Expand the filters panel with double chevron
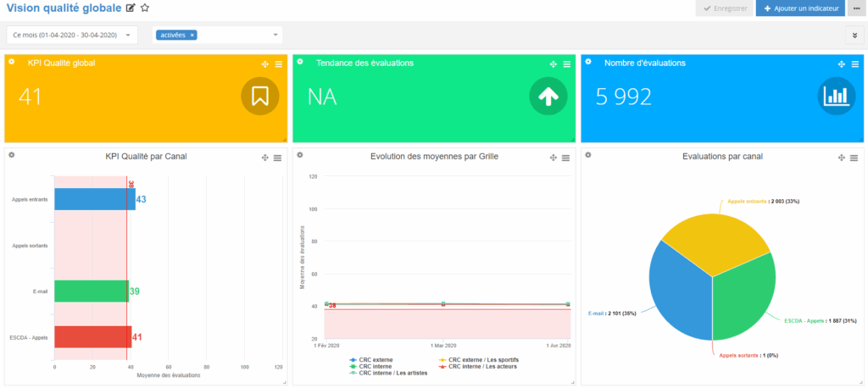Screen dimensions: 868x388 pos(854,35)
